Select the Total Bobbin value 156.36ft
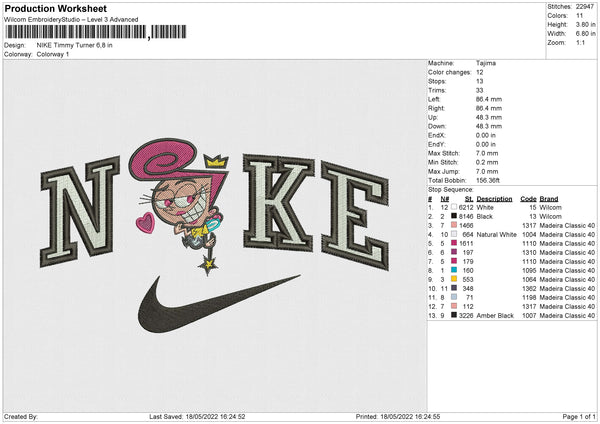This screenshot has height=424, width=600. pos(488,180)
